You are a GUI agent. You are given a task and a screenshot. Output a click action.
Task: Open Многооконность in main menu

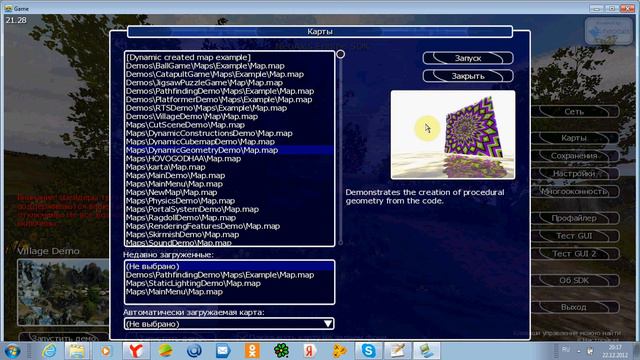(574, 191)
